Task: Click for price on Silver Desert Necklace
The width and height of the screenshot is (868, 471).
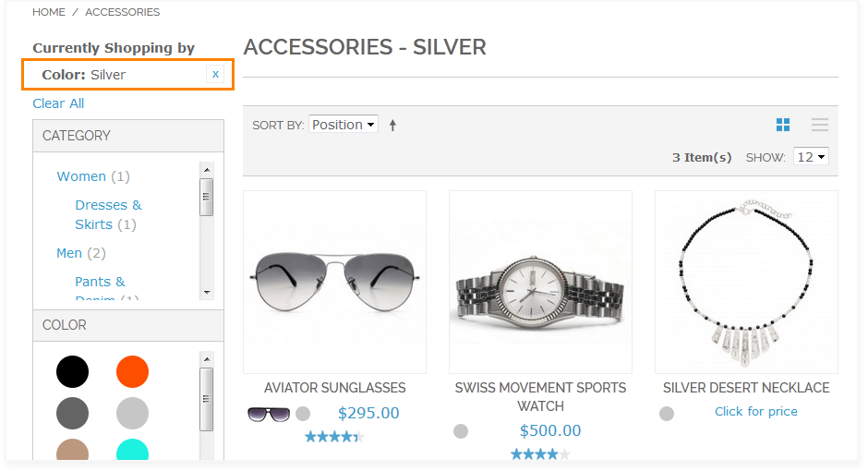Action: click(755, 412)
